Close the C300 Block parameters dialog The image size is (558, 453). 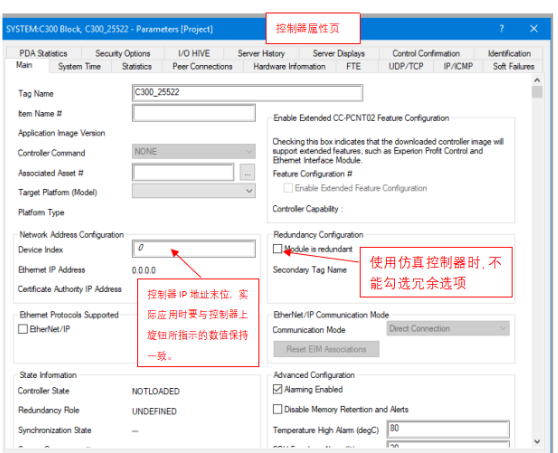point(534,29)
